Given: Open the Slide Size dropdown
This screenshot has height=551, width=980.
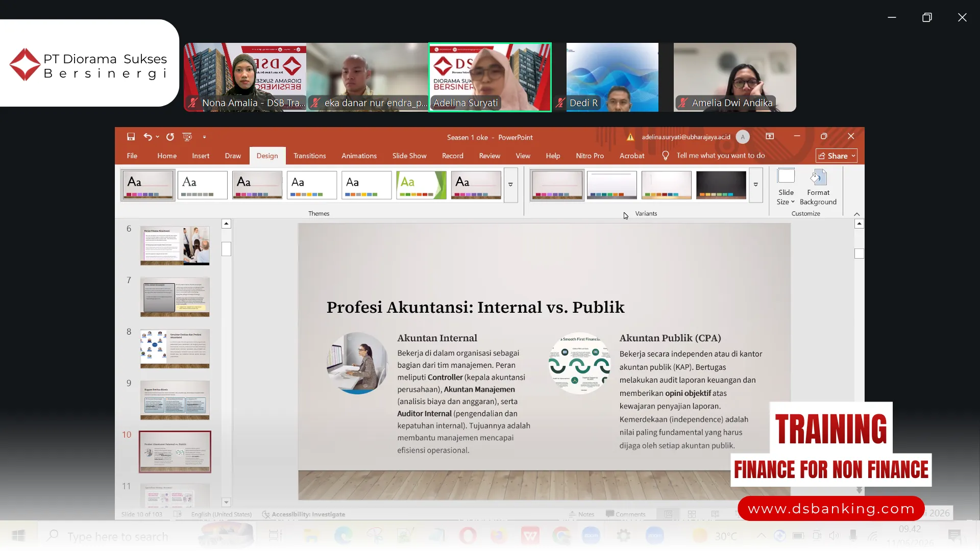Looking at the screenshot, I should tap(786, 187).
